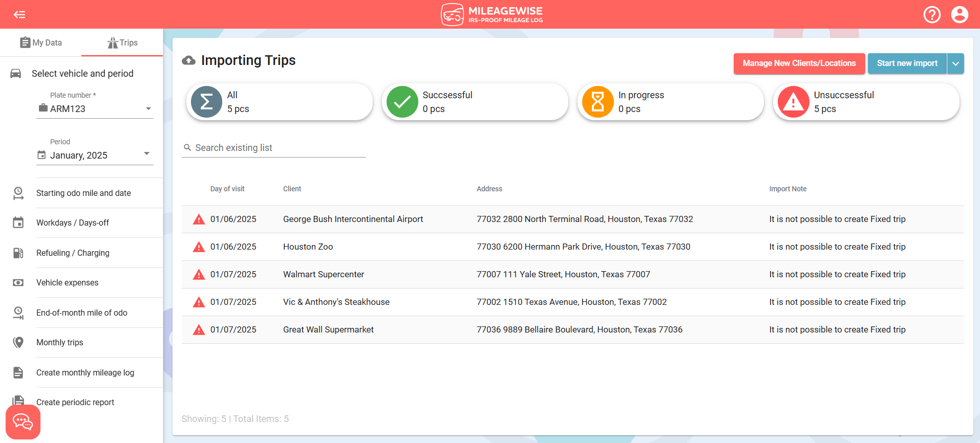Click the warning icon for George Bush Airport row
980x443 pixels.
tap(199, 219)
